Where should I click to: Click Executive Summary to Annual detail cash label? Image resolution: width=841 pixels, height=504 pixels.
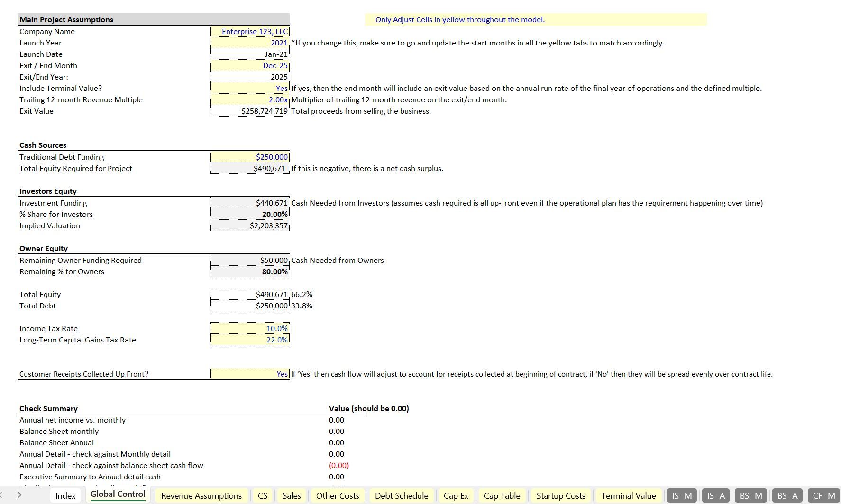coord(90,477)
